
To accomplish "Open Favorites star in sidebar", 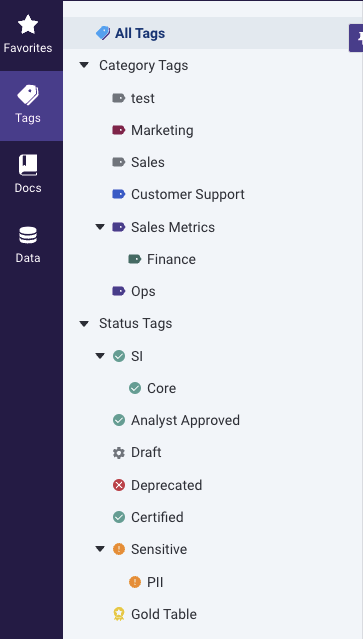I will 28,25.
